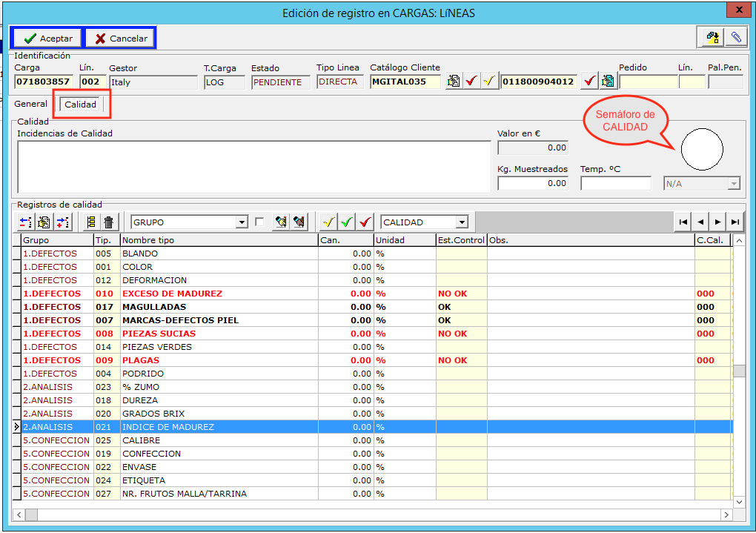Go to the last quality record
Image resolution: width=756 pixels, height=533 pixels.
coord(735,222)
